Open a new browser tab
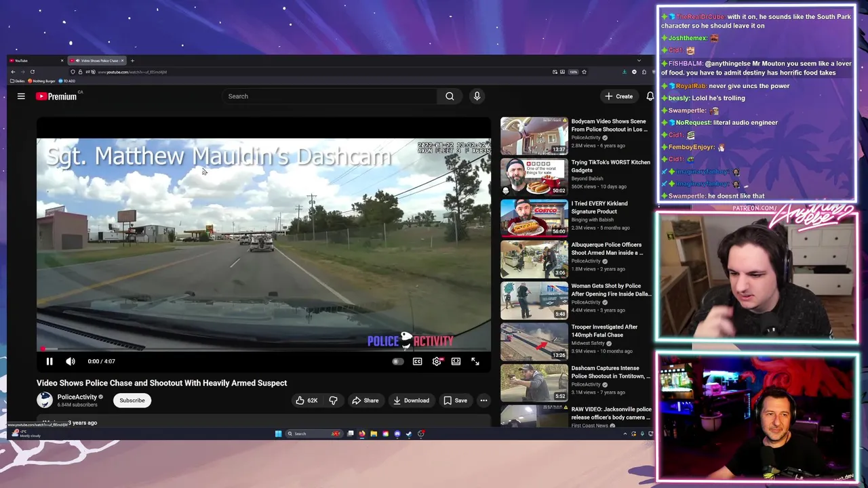 132,61
